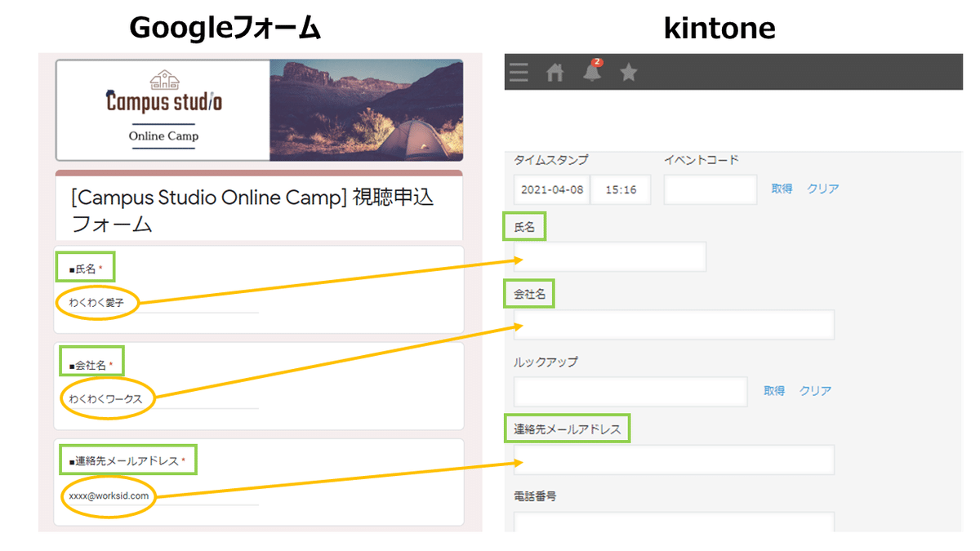This screenshot has width=980, height=551.
Task: Click the kintone 連絡先メールアドレス field label
Action: click(x=567, y=429)
